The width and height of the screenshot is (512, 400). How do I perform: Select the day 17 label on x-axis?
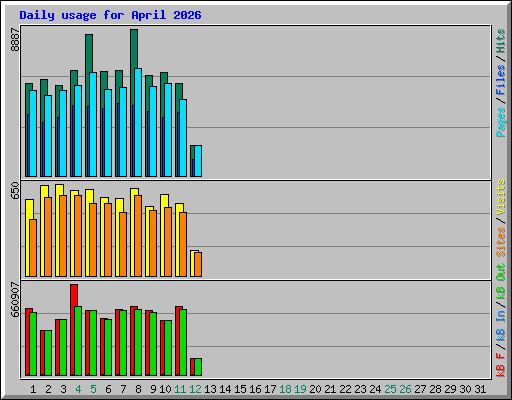coord(270,389)
